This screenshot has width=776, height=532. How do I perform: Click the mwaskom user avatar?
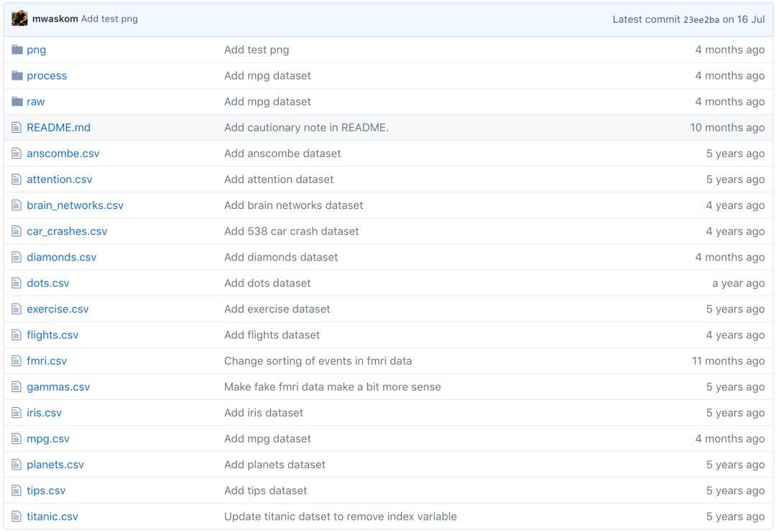point(20,19)
